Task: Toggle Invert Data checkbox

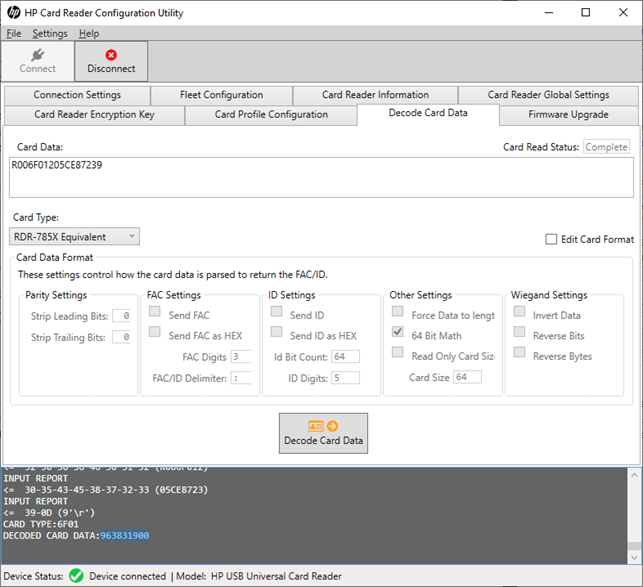Action: pos(520,311)
